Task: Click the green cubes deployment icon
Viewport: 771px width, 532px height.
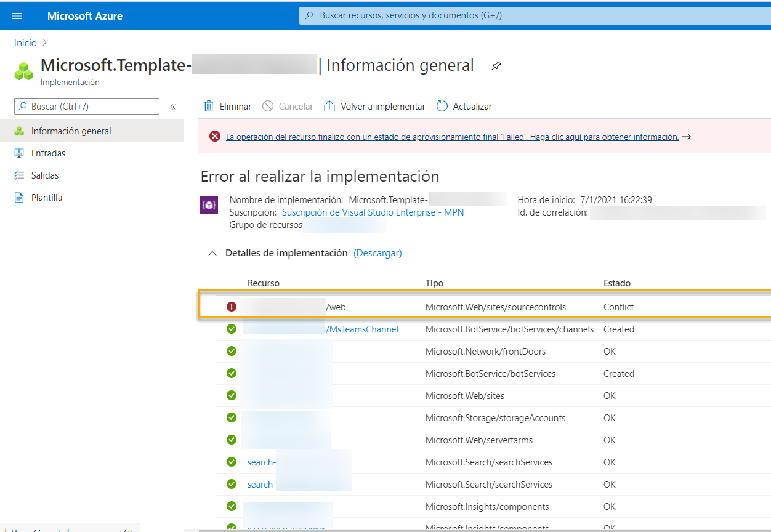Action: pyautogui.click(x=23, y=71)
